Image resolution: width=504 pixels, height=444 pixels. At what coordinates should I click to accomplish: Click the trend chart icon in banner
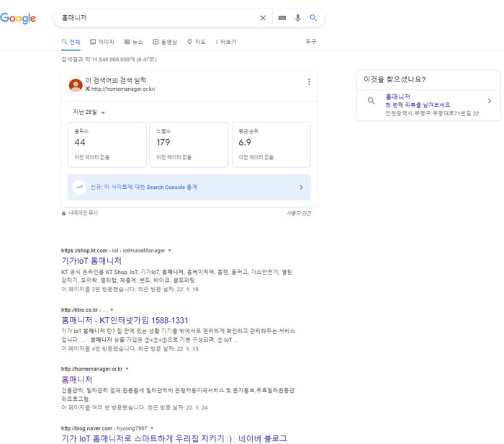[x=79, y=187]
